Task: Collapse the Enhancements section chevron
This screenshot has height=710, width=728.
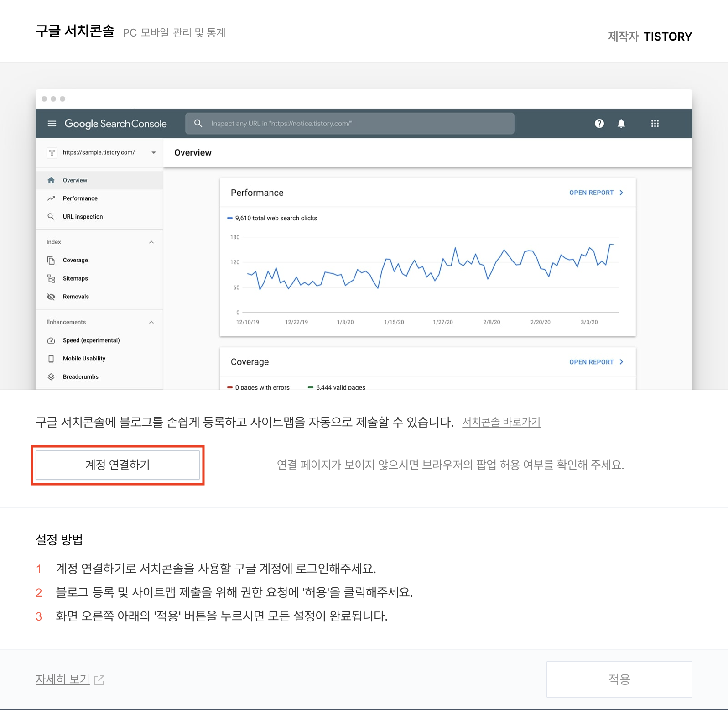Action: (151, 323)
